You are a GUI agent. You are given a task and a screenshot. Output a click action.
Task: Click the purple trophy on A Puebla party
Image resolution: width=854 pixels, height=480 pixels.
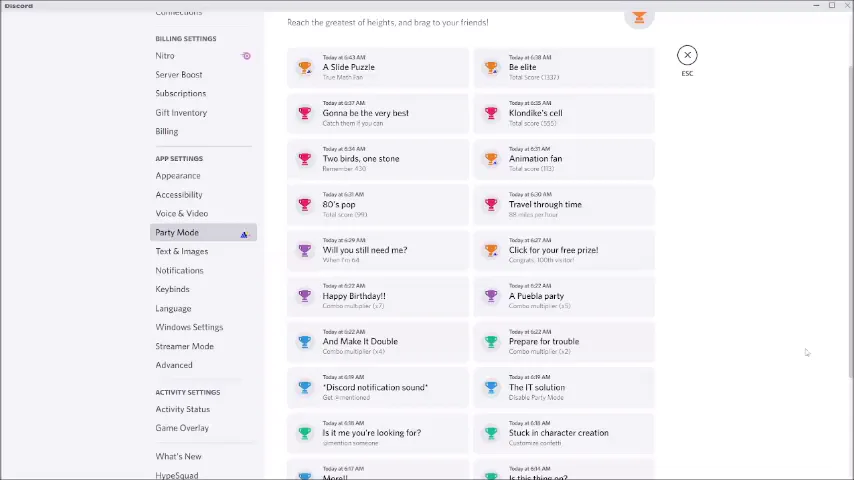pyautogui.click(x=491, y=296)
